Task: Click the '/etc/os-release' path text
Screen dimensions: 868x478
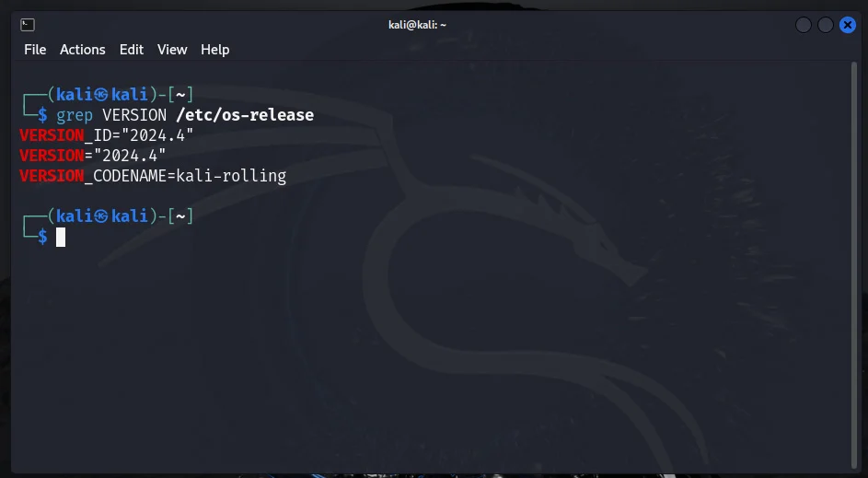Action: point(245,114)
